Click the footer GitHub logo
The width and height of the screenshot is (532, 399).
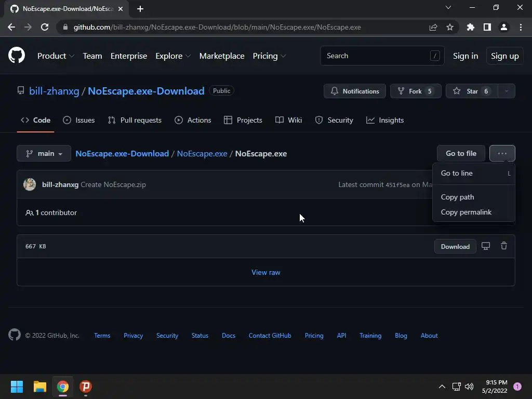tap(14, 335)
